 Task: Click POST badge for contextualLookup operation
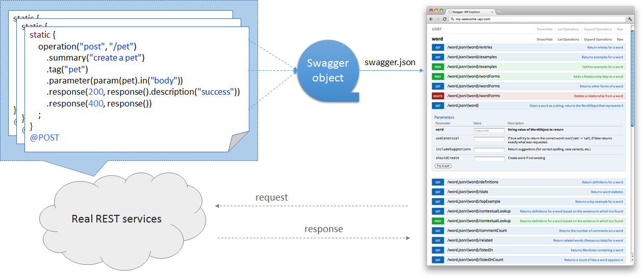[x=438, y=221]
